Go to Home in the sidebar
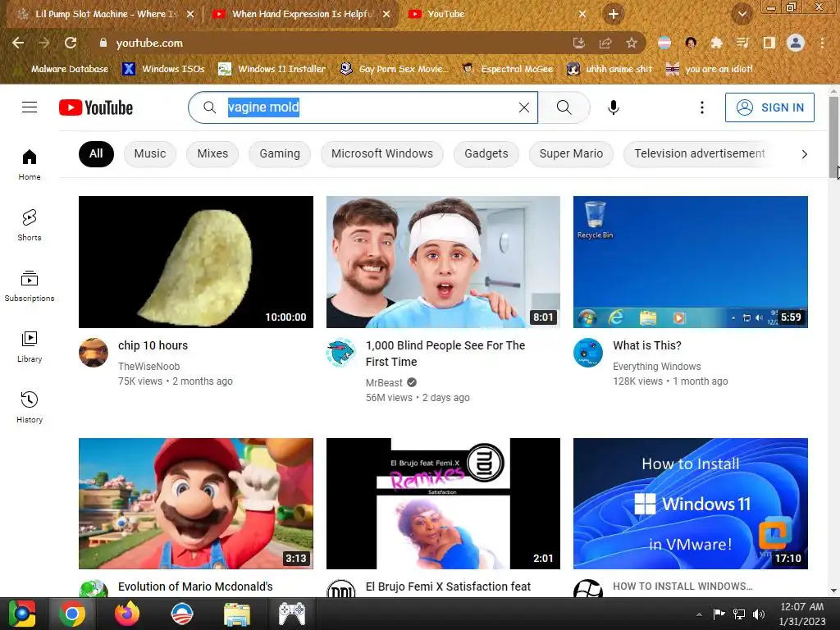Viewport: 840px width, 630px height. click(x=30, y=164)
